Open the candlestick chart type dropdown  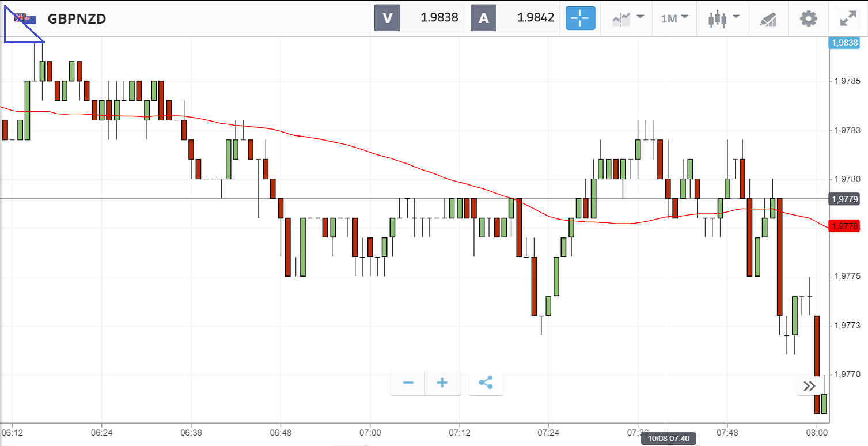coord(722,18)
